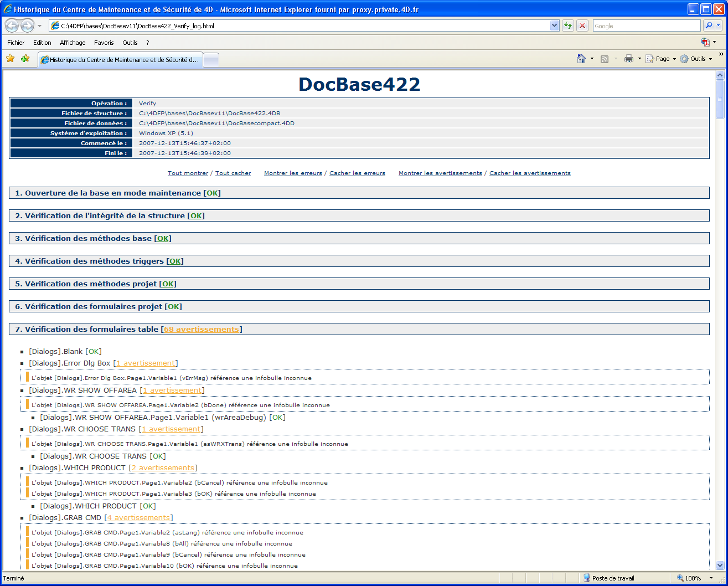Click the vertical scrollbar down arrow
728x586 pixels.
click(720, 566)
